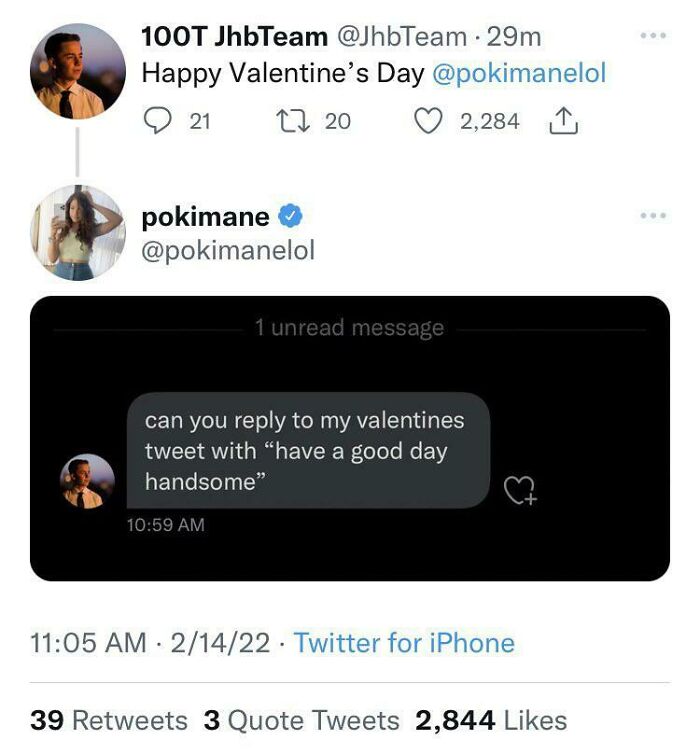This screenshot has height=754, width=700.
Task: Open more options on JhbTeam's tweet
Action: [x=654, y=37]
